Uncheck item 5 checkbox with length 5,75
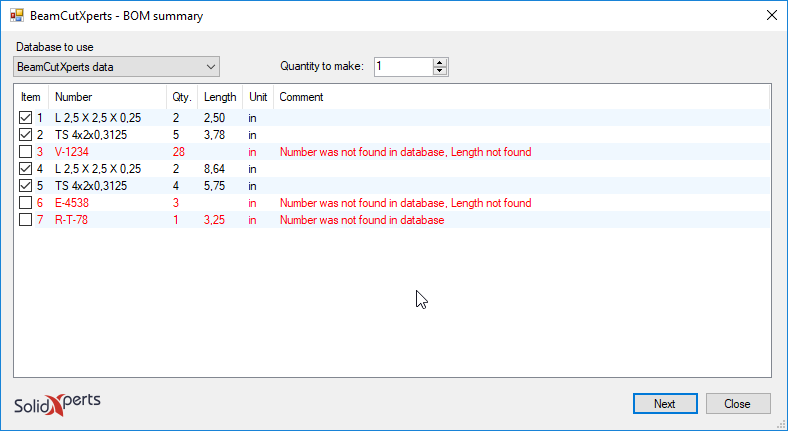Viewport: 788px width, 431px height. [25, 186]
